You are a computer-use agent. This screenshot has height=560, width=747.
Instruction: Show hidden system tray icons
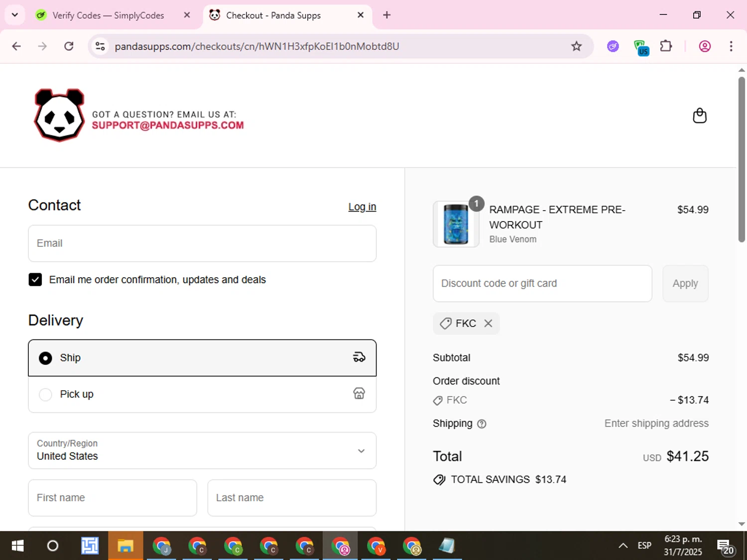pos(623,546)
